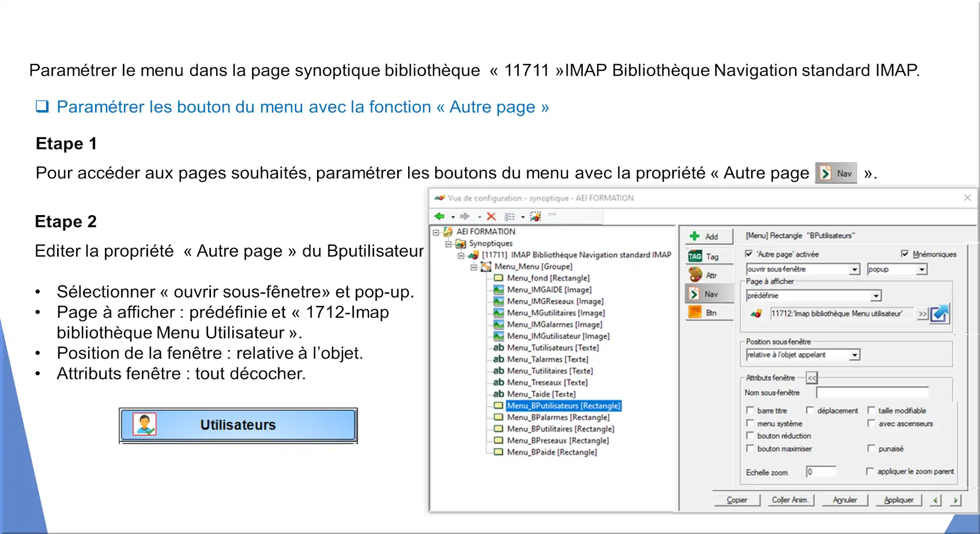Click the 11712 Imap bibliothèque page field
The height and width of the screenshot is (534, 980).
[842, 313]
